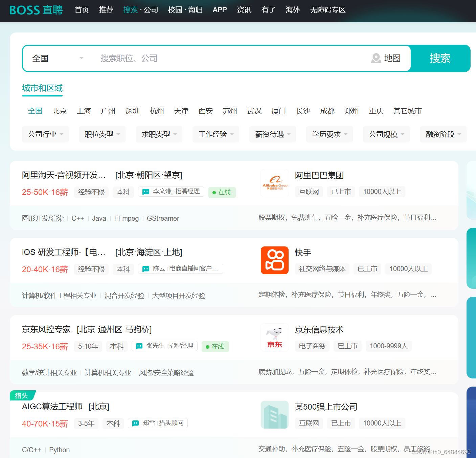Select the 城市和区域 tab
Screen dimensions: 476x458
[x=42, y=88]
